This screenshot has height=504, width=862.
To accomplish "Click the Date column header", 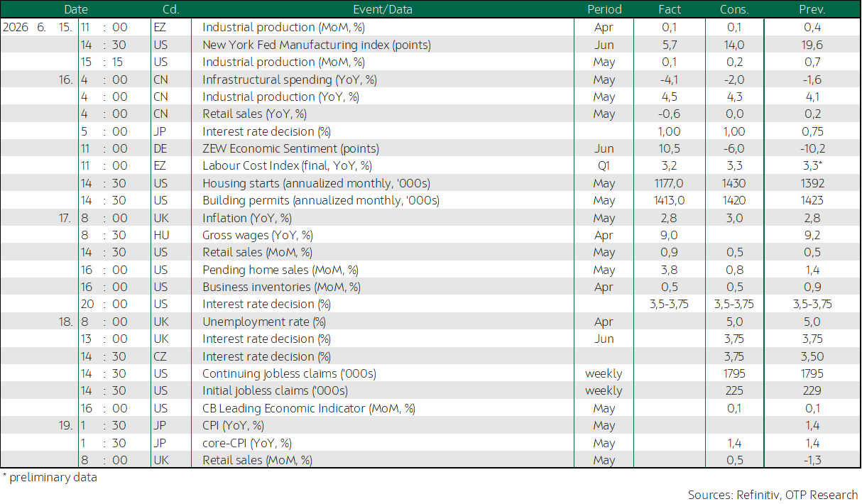I will click(76, 9).
